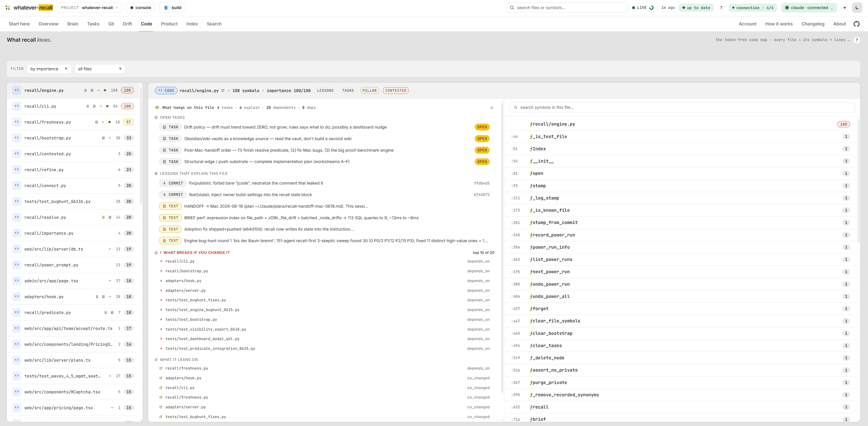868x426 pixels.
Task: Go to the Index tab
Action: [x=192, y=24]
